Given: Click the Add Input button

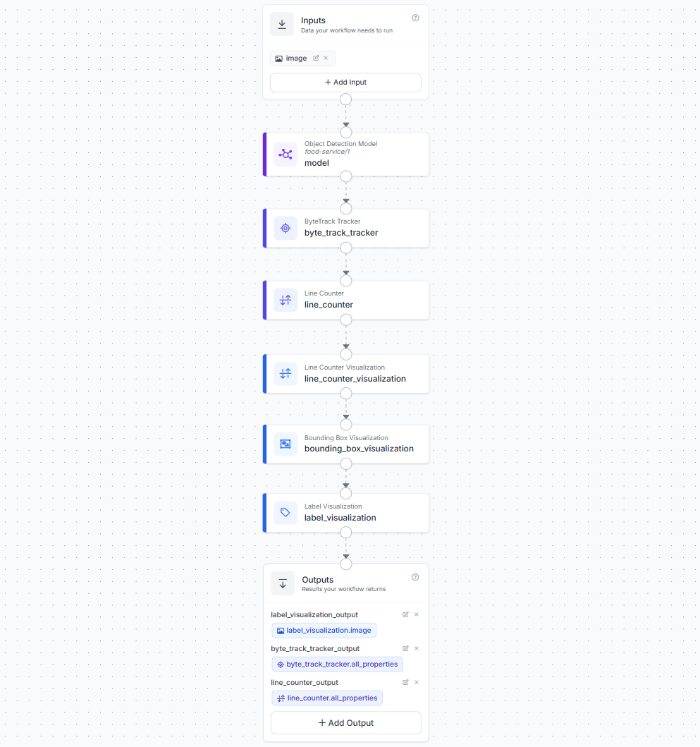Looking at the screenshot, I should (x=345, y=83).
